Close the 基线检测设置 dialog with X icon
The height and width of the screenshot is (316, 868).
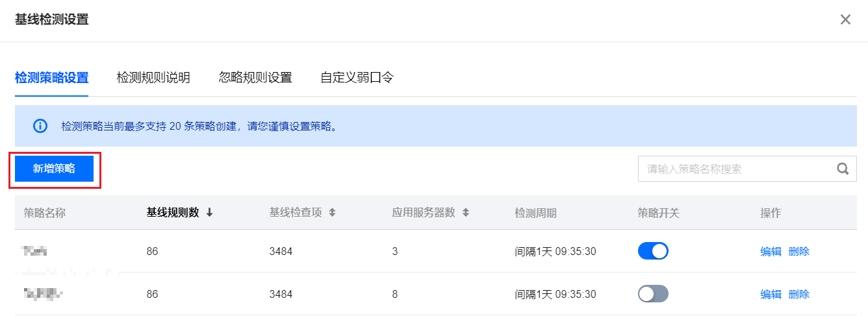845,19
